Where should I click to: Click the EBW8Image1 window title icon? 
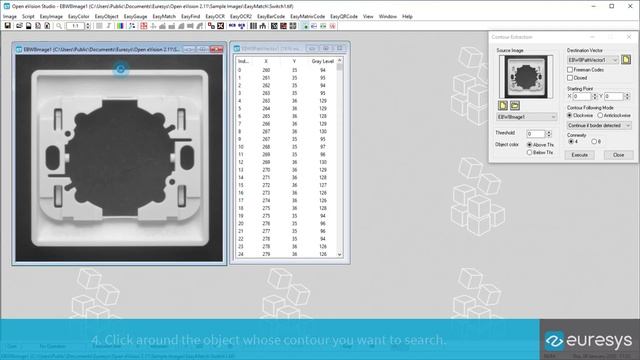(x=19, y=49)
